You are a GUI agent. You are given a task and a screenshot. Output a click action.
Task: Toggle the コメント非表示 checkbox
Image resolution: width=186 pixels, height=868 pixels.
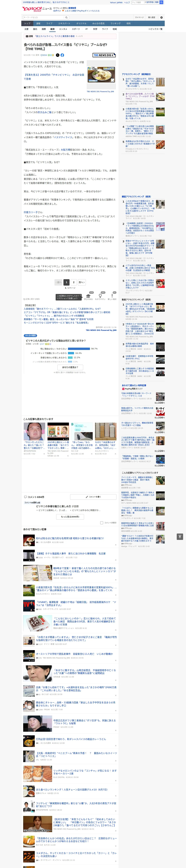(x=102, y=523)
